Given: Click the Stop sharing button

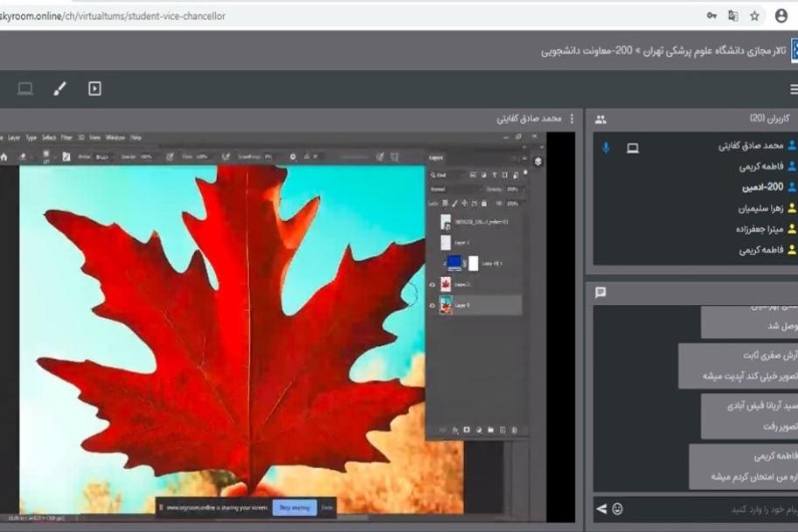Looking at the screenshot, I should coord(293,507).
